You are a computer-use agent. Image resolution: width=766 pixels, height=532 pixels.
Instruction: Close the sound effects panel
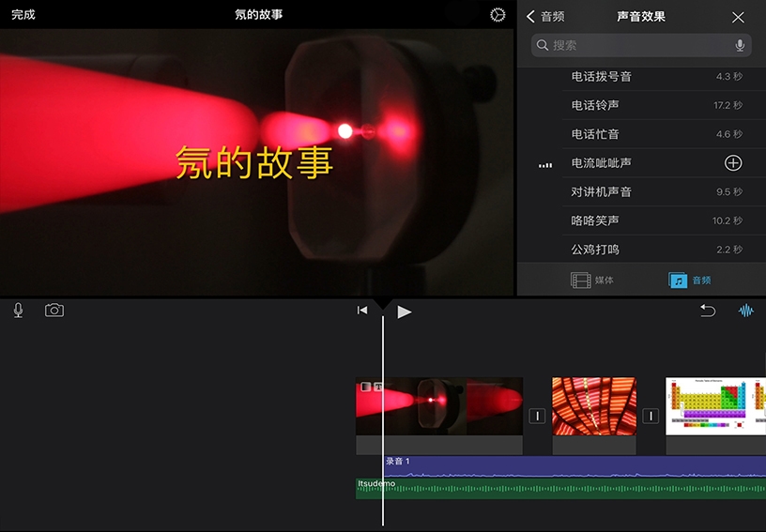[x=738, y=17]
